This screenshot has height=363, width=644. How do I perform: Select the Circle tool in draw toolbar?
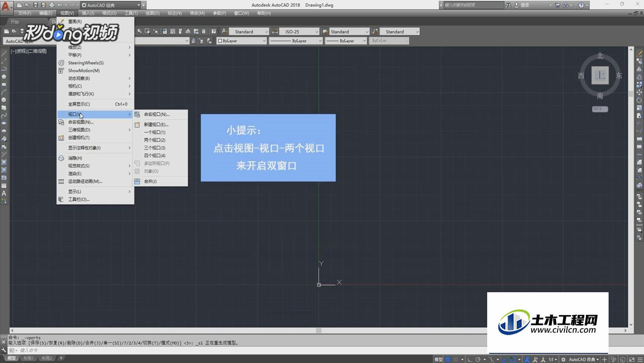[x=4, y=100]
